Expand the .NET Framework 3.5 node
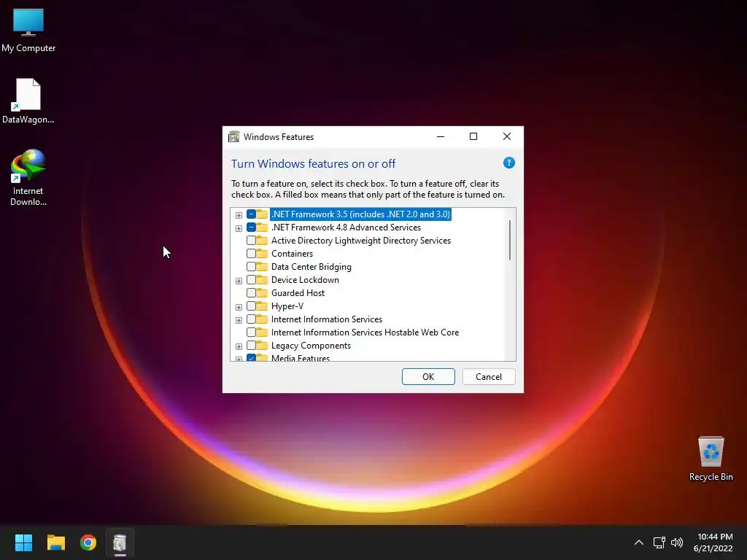 pyautogui.click(x=239, y=215)
